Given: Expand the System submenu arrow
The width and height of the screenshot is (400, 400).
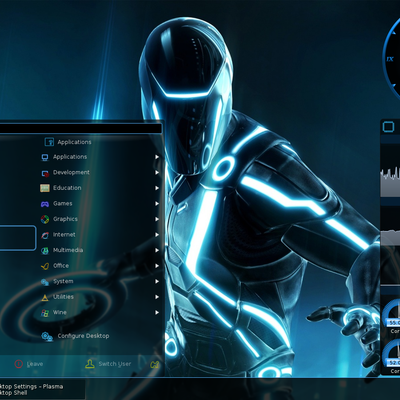Looking at the screenshot, I should tap(157, 282).
